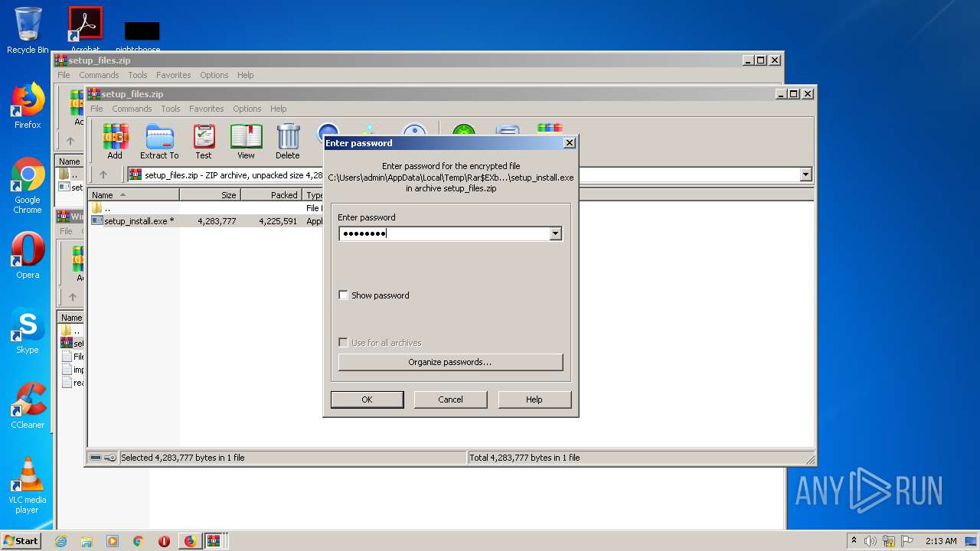Click the setup_files.zip address bar text
980x551 pixels.
[234, 175]
